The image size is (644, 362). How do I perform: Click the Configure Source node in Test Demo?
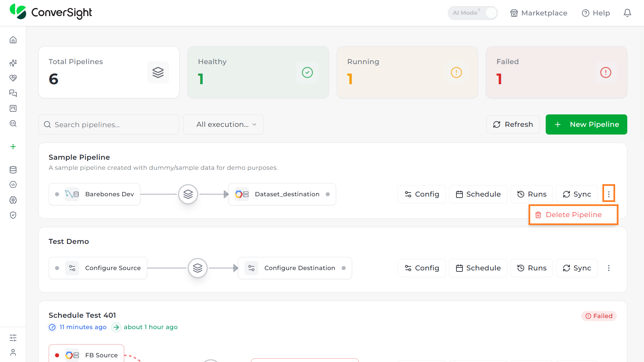[98, 268]
